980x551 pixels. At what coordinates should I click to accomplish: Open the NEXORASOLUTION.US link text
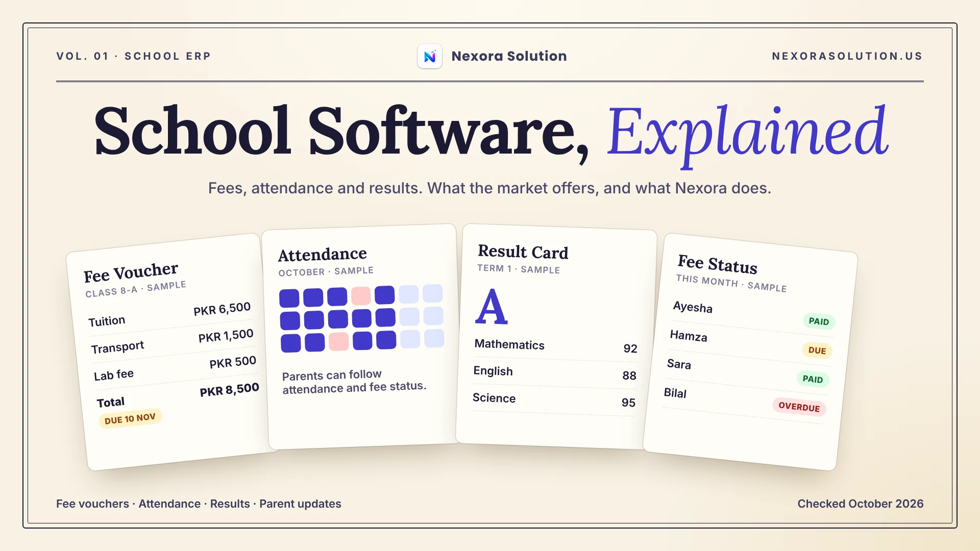tap(847, 56)
